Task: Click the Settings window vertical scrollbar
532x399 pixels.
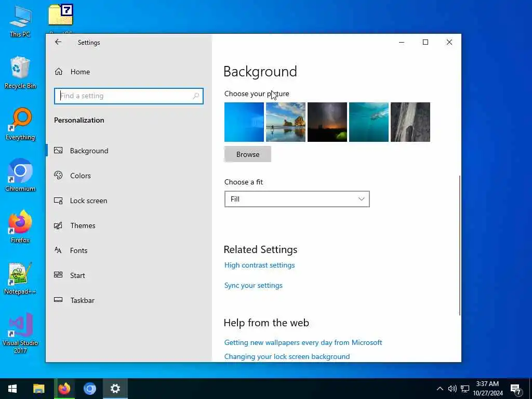Action: pos(460,245)
